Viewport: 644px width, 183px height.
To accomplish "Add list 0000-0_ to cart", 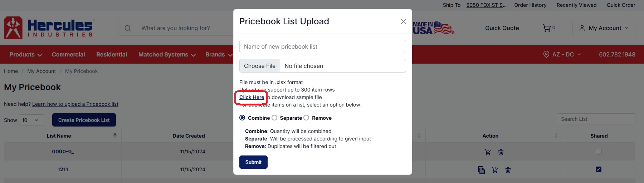I will 488,152.
